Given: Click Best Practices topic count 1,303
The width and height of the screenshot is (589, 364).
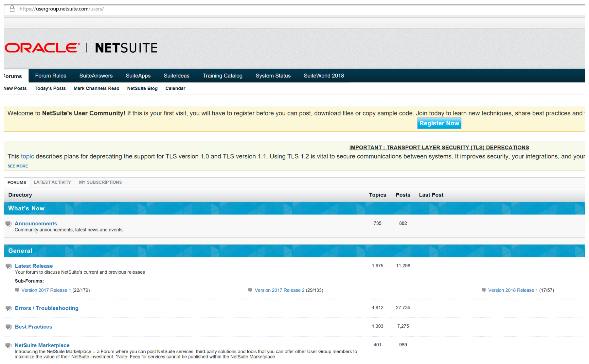Looking at the screenshot, I should [x=378, y=326].
